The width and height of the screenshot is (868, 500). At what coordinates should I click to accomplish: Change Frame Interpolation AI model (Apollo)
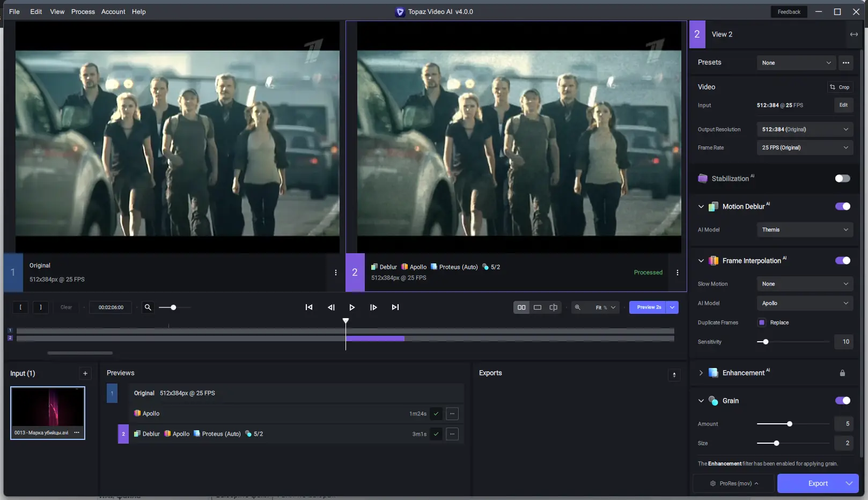click(805, 303)
